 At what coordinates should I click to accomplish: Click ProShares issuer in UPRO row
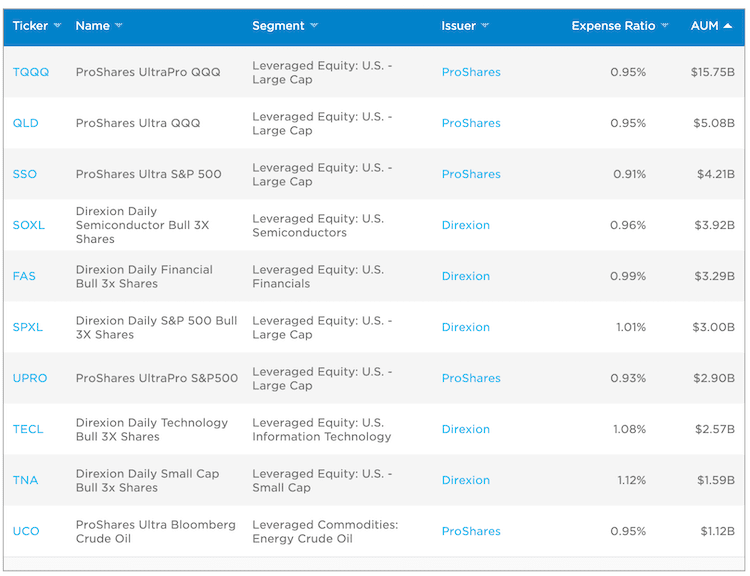tap(471, 378)
